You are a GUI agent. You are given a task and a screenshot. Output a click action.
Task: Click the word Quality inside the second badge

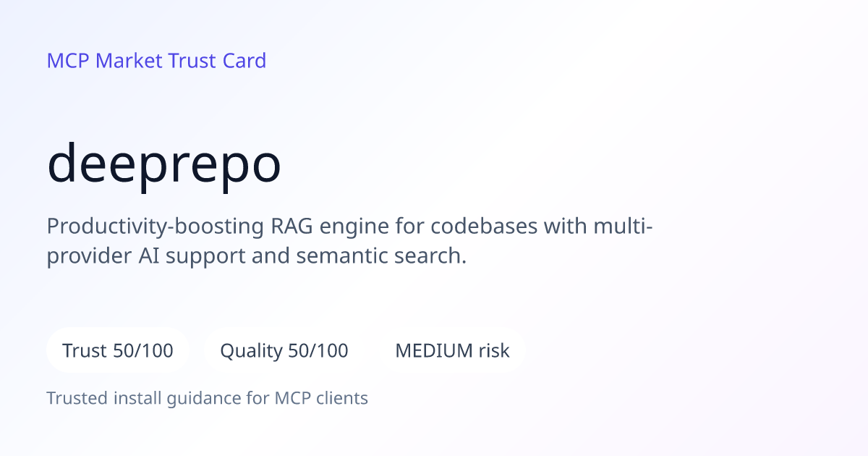[251, 351]
